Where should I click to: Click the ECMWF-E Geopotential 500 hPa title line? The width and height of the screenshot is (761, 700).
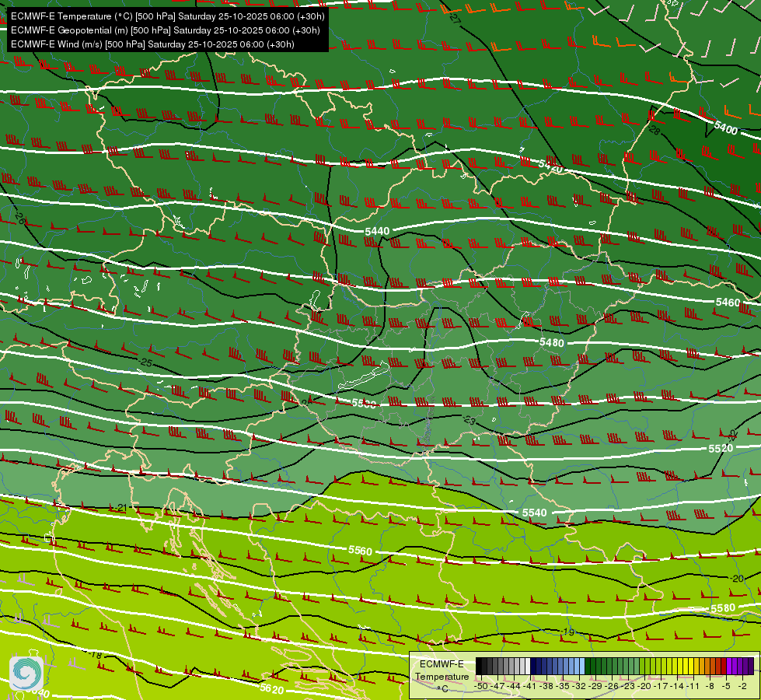(x=166, y=30)
